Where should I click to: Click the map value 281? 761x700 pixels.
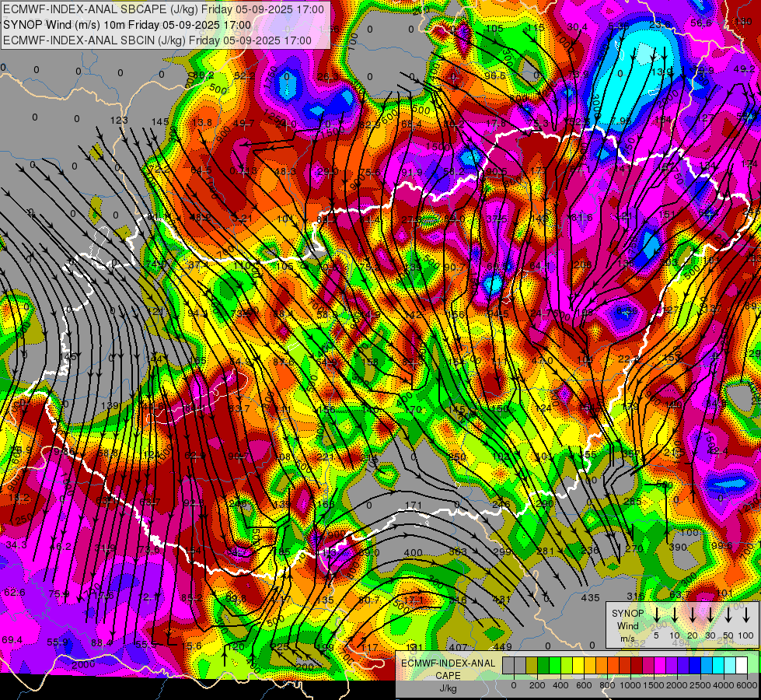click(x=546, y=551)
